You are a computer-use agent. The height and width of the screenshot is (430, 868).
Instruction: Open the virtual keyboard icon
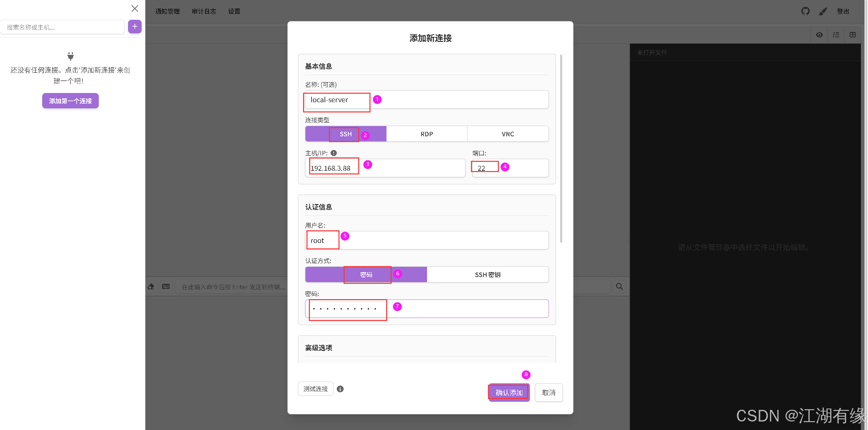click(166, 287)
